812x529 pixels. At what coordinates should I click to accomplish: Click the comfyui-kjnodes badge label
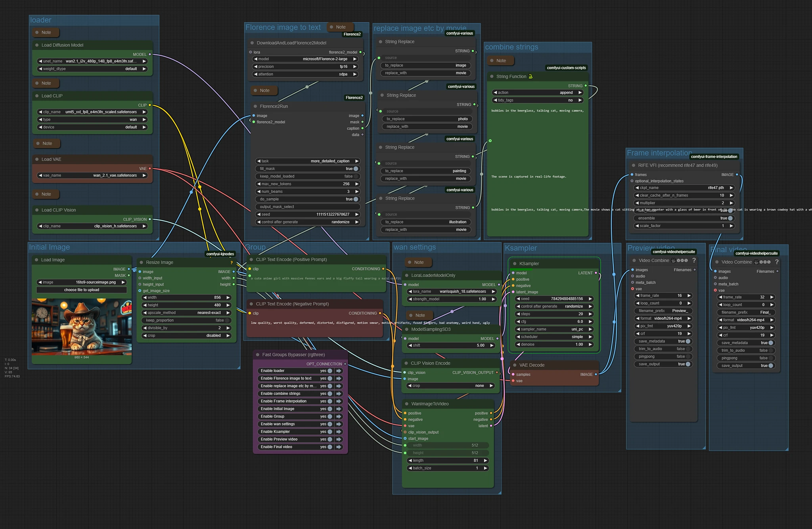click(x=220, y=254)
